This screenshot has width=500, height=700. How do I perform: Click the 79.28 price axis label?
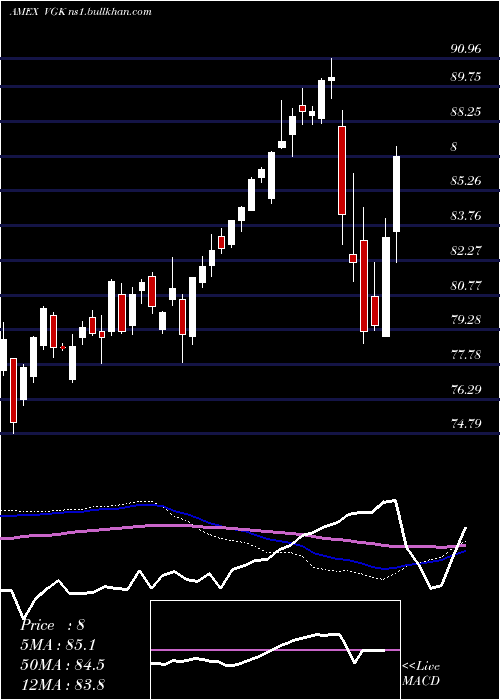(x=466, y=320)
